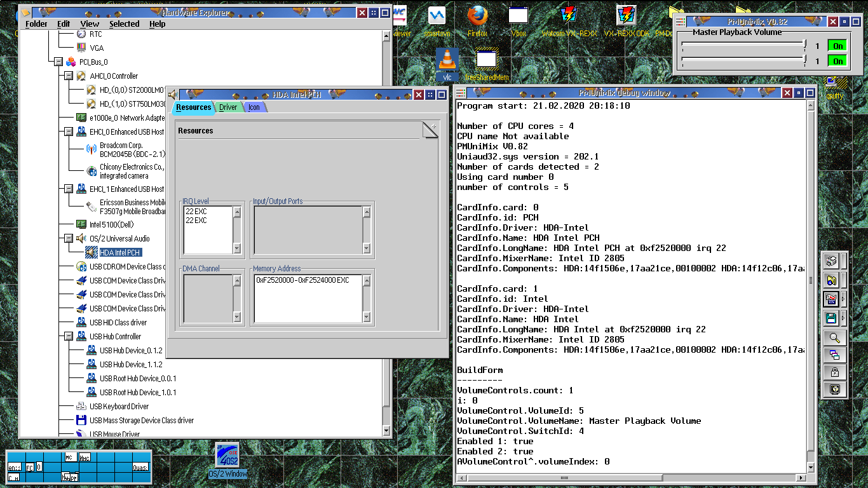The height and width of the screenshot is (488, 868).
Task: Select USB Mass Storage Device Class driver
Action: click(x=135, y=420)
